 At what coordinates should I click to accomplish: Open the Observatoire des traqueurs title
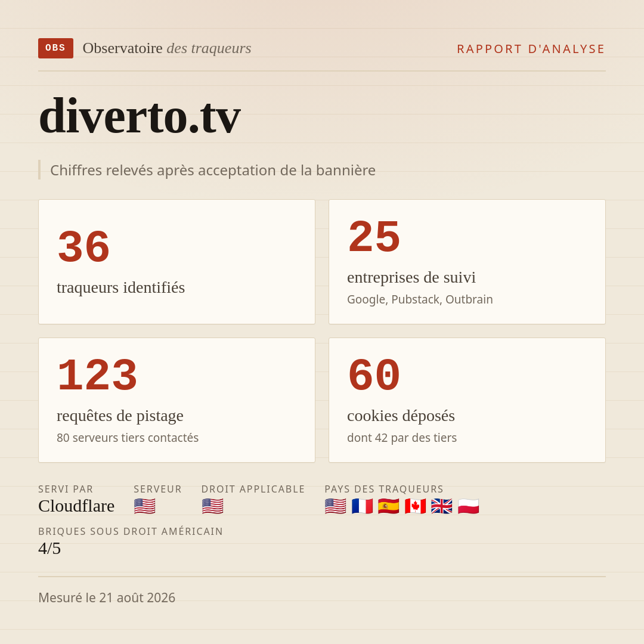tap(167, 48)
